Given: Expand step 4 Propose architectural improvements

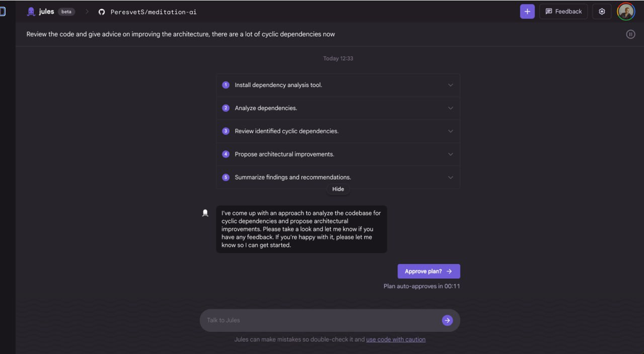Looking at the screenshot, I should (x=338, y=154).
